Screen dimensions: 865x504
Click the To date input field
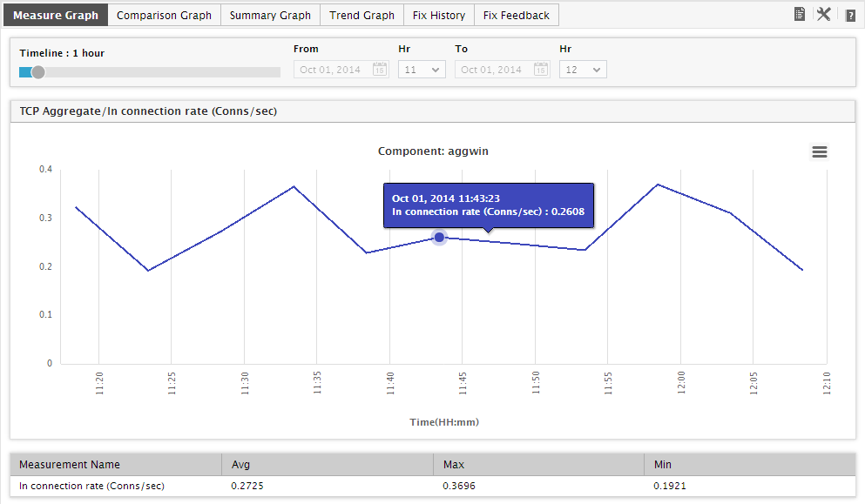click(x=502, y=70)
